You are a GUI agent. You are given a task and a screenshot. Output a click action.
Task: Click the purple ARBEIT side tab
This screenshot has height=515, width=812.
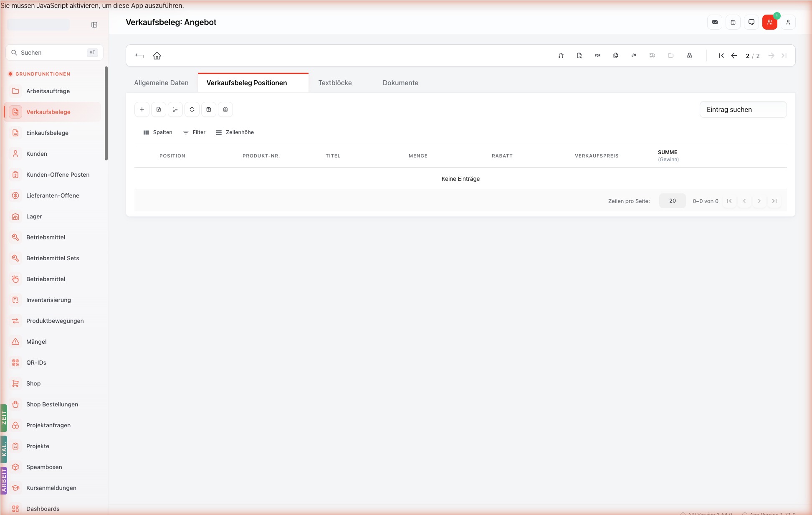tap(4, 481)
